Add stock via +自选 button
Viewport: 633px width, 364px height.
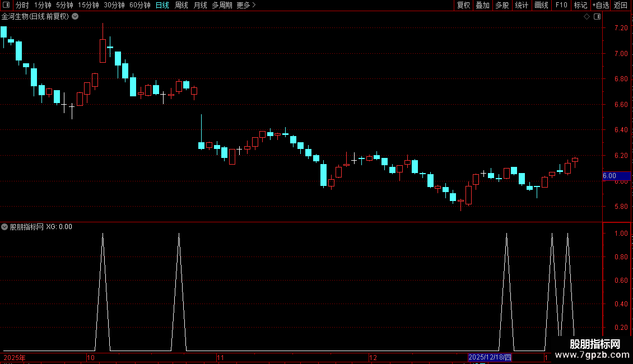[x=601, y=5]
